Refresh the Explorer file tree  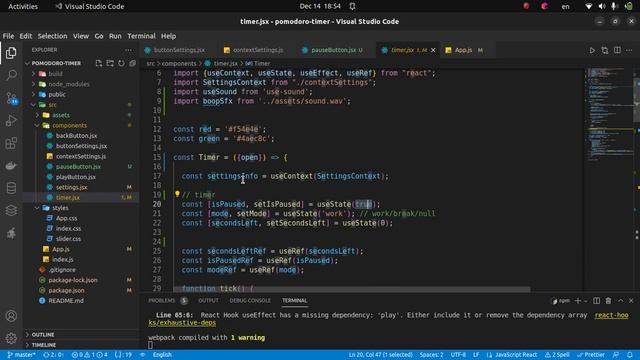click(121, 63)
